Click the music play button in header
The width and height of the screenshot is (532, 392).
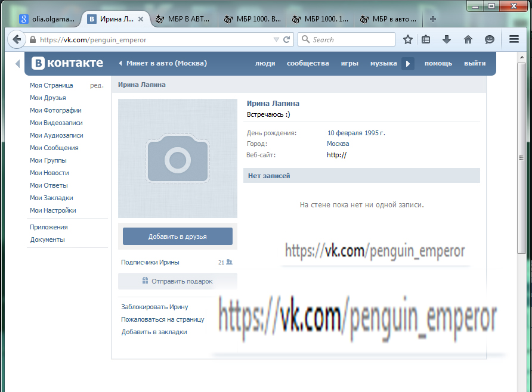tap(408, 63)
